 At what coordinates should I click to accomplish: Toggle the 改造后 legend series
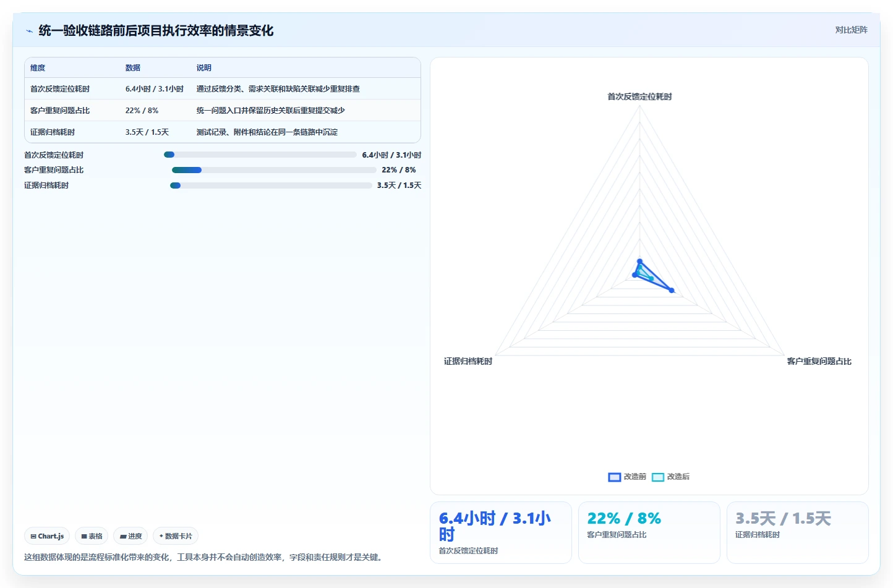pyautogui.click(x=670, y=477)
